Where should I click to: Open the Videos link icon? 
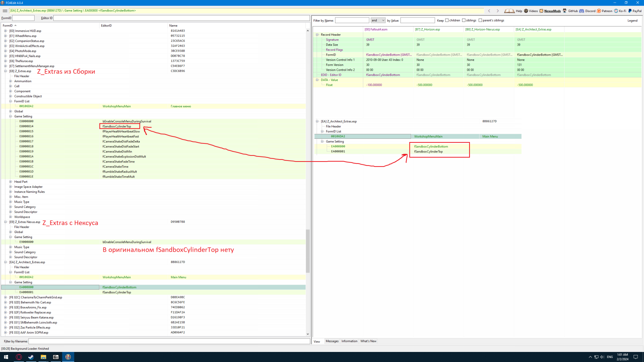point(526,11)
